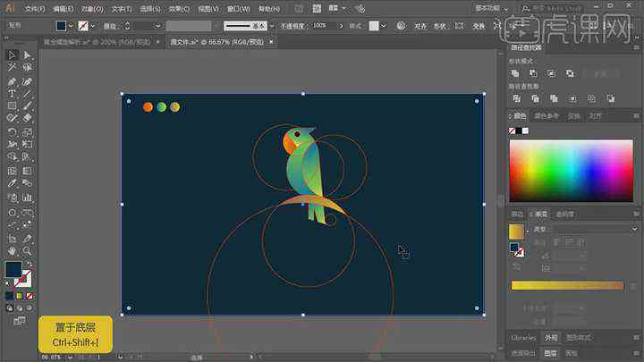Open the 窗口(W) menu
This screenshot has width=644, height=362.
click(238, 9)
